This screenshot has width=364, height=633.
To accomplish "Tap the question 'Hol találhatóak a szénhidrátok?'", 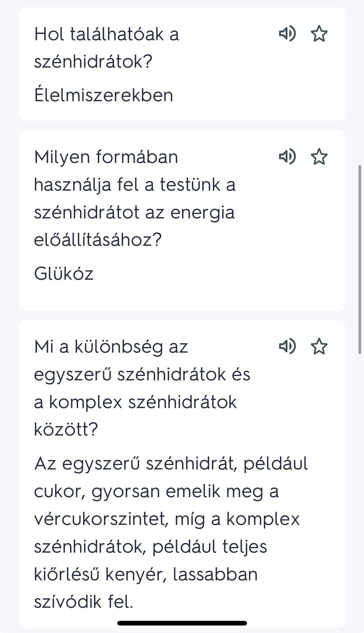I will (106, 47).
